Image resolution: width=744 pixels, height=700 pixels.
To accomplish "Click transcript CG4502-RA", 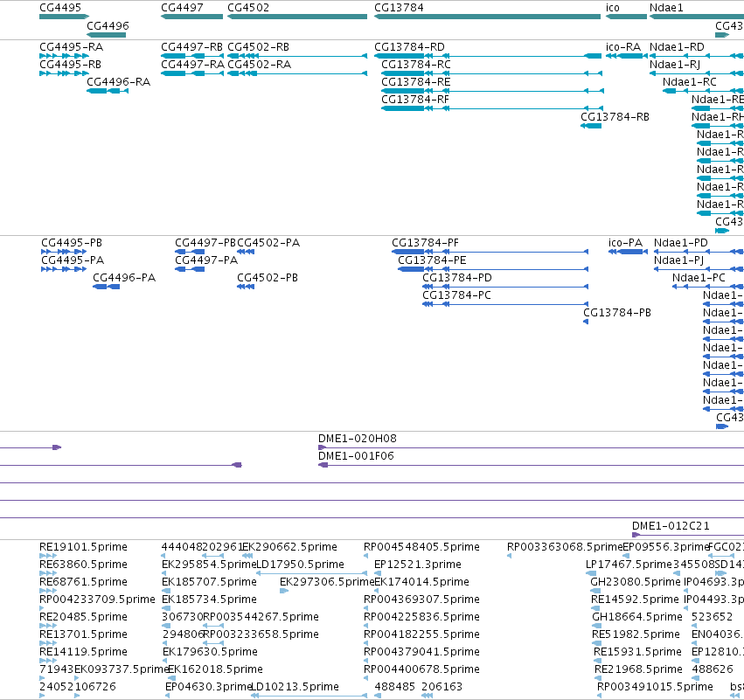I will 259,65.
